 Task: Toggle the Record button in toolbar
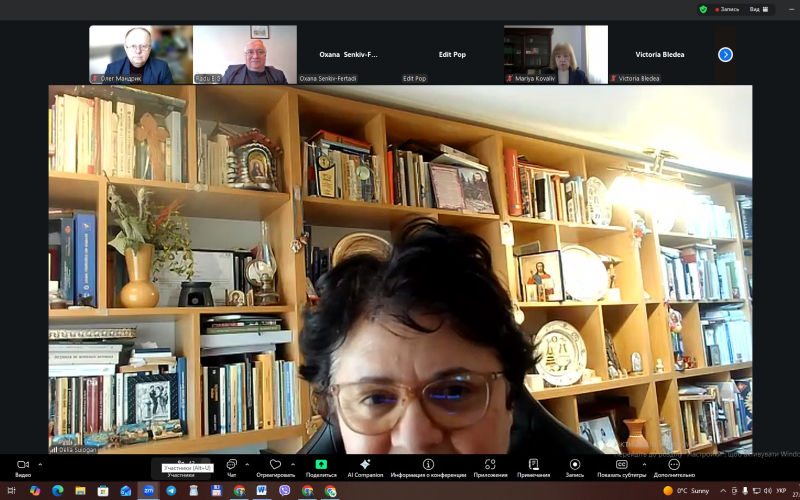click(574, 465)
